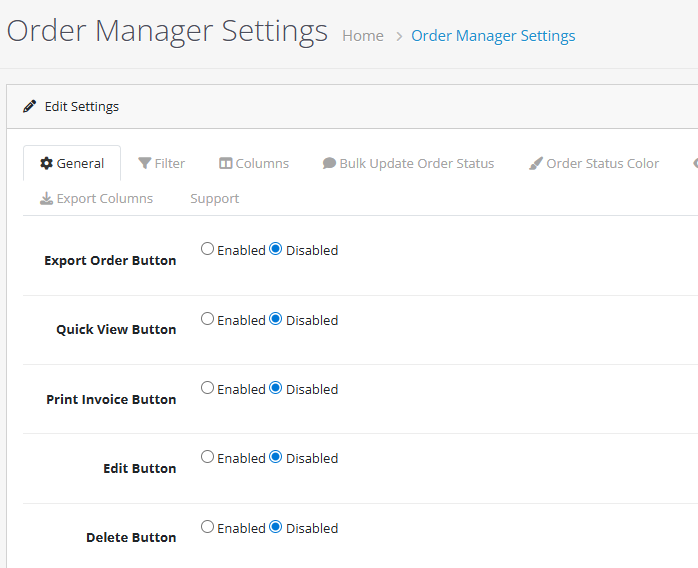This screenshot has width=698, height=568.
Task: Enable the Export Order Button option
Action: (208, 249)
